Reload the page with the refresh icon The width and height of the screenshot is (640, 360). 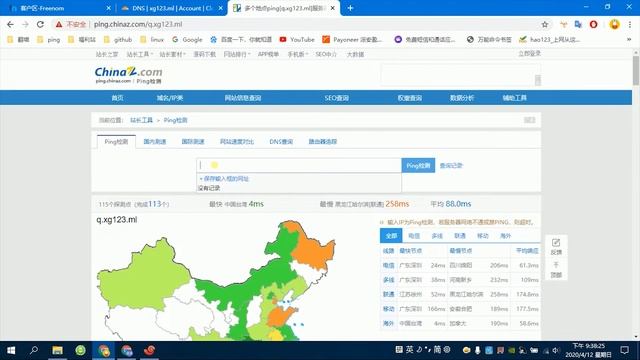[x=40, y=24]
